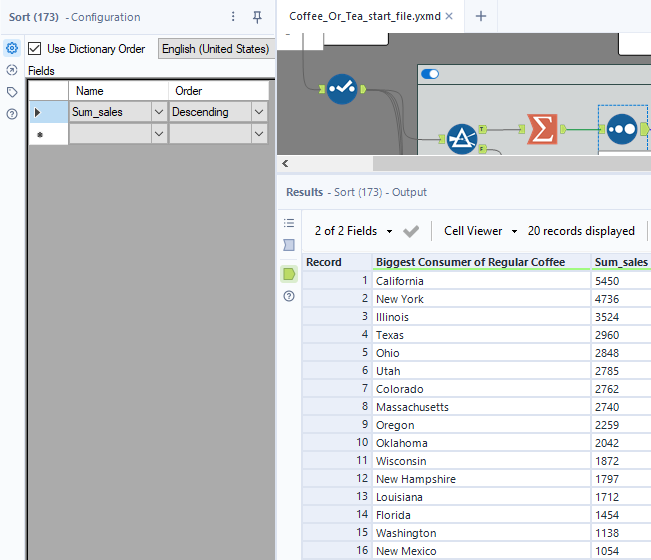Add a new workflow tab with plus
Image resolution: width=651 pixels, height=560 pixels.
481,16
